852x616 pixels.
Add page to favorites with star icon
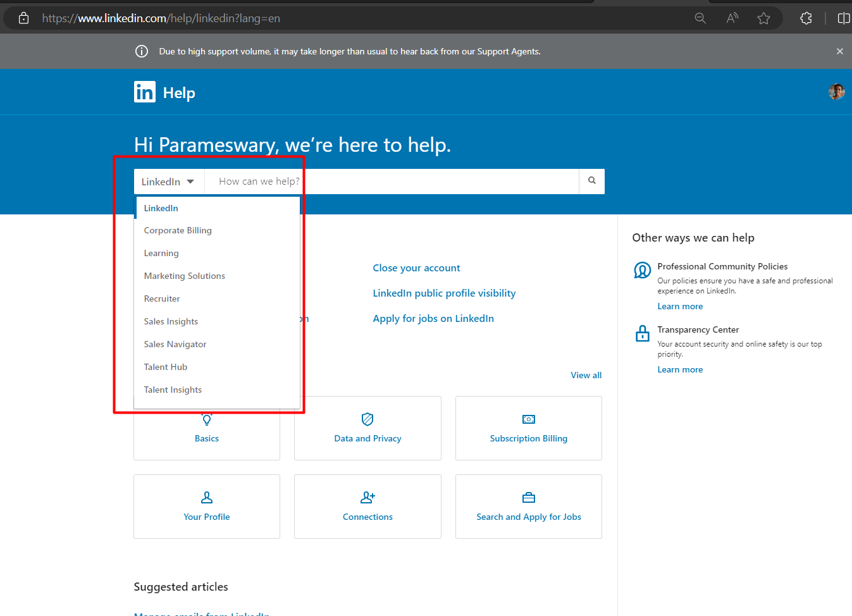[763, 18]
